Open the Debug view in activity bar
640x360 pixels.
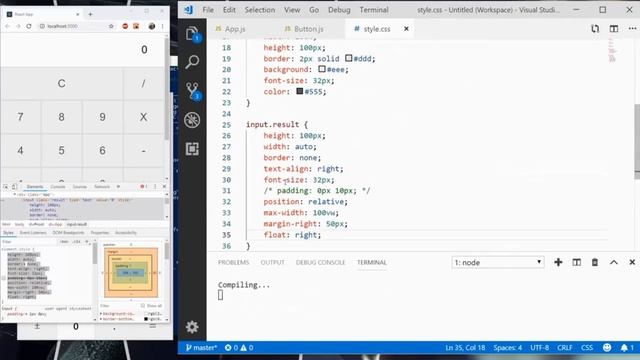click(192, 120)
